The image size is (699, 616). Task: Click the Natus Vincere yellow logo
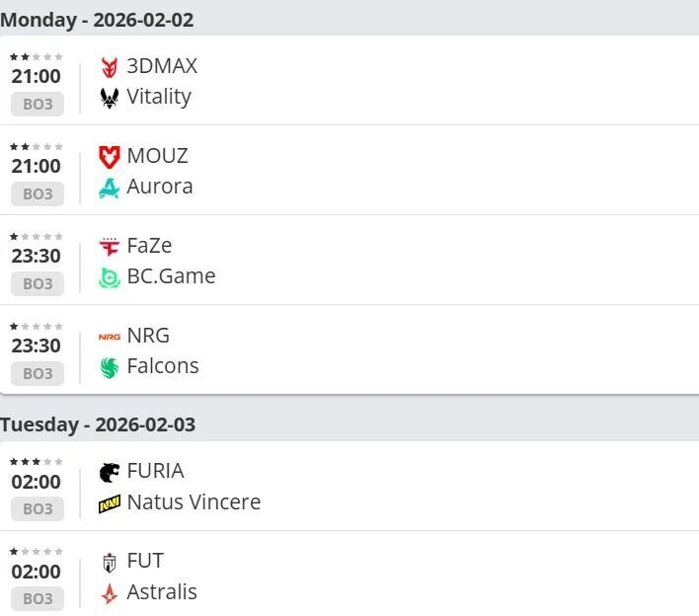[x=110, y=503]
